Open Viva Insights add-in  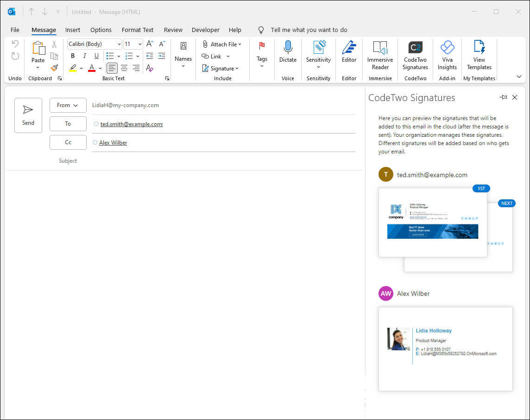click(x=447, y=55)
